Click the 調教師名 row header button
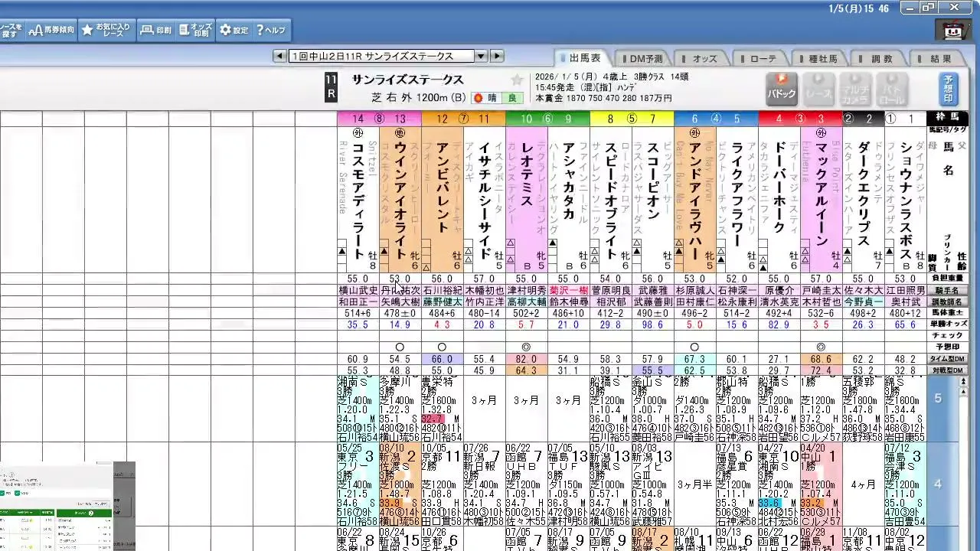980x551 pixels. (948, 302)
